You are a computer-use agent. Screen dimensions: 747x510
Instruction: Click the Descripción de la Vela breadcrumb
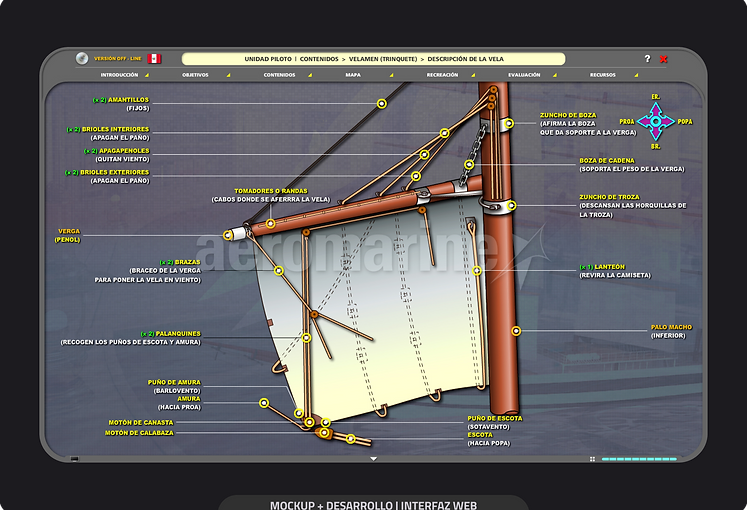pyautogui.click(x=465, y=59)
